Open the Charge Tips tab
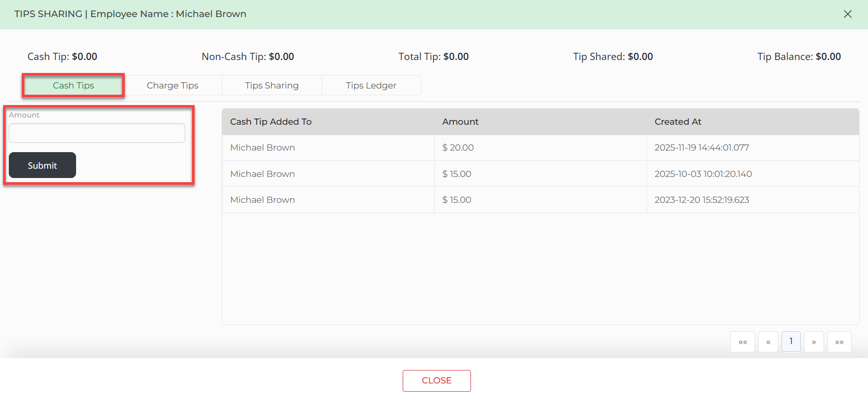 tap(172, 85)
